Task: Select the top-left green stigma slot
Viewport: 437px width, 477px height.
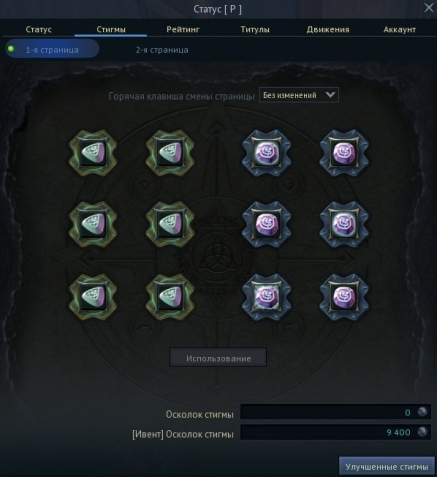Action: [x=93, y=153]
